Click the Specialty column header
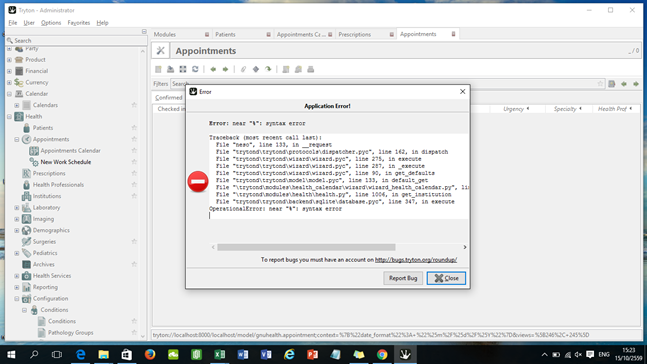Screen dimensions: 647x364 click(x=568, y=109)
